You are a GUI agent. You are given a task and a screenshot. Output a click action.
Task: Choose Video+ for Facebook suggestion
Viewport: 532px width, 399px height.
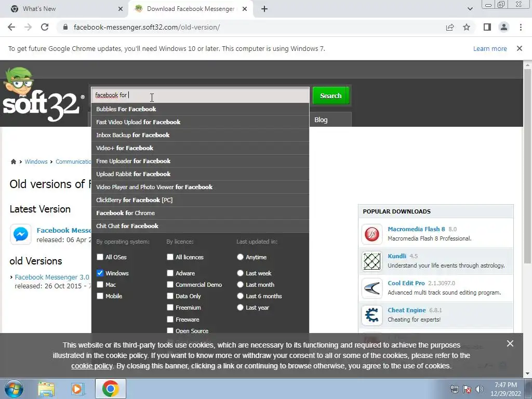[200, 148]
